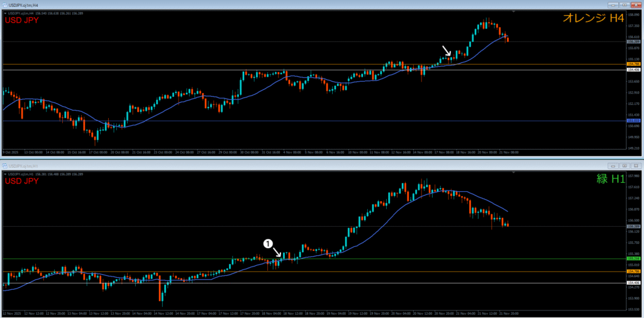Select the circled number 1 marker

(x=267, y=243)
